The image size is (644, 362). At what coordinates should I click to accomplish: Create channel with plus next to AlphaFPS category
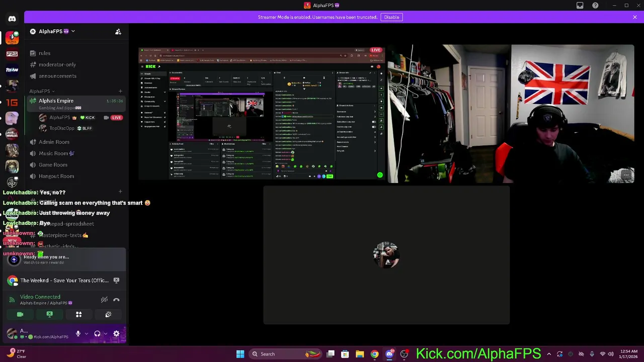coord(120,92)
